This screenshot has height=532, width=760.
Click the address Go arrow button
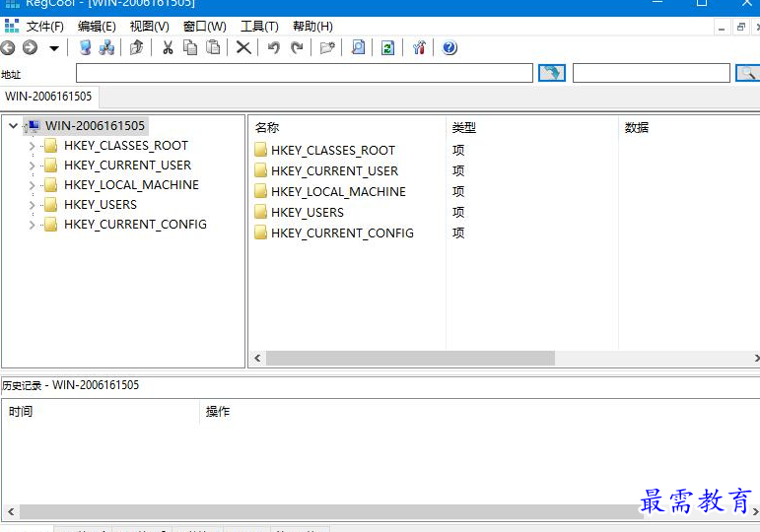pyautogui.click(x=552, y=73)
